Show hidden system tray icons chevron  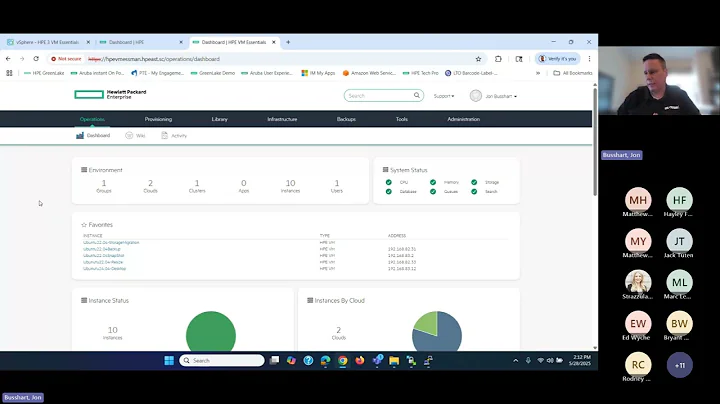tap(516, 360)
